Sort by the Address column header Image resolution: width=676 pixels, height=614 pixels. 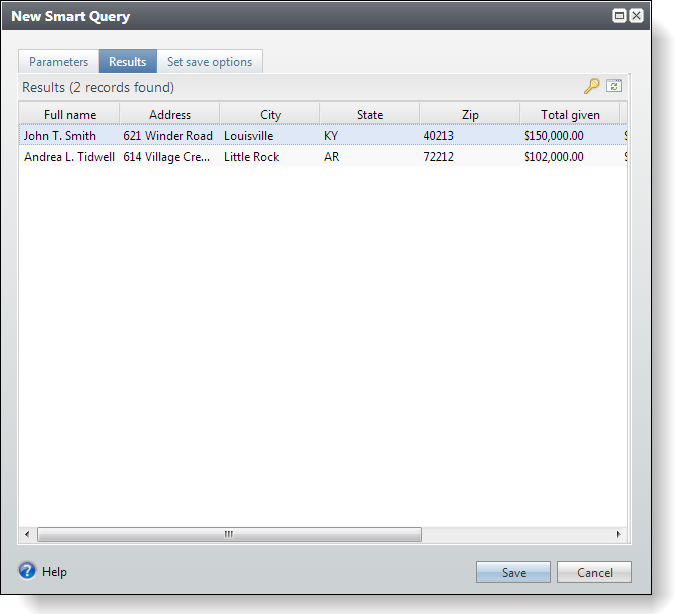pyautogui.click(x=170, y=115)
